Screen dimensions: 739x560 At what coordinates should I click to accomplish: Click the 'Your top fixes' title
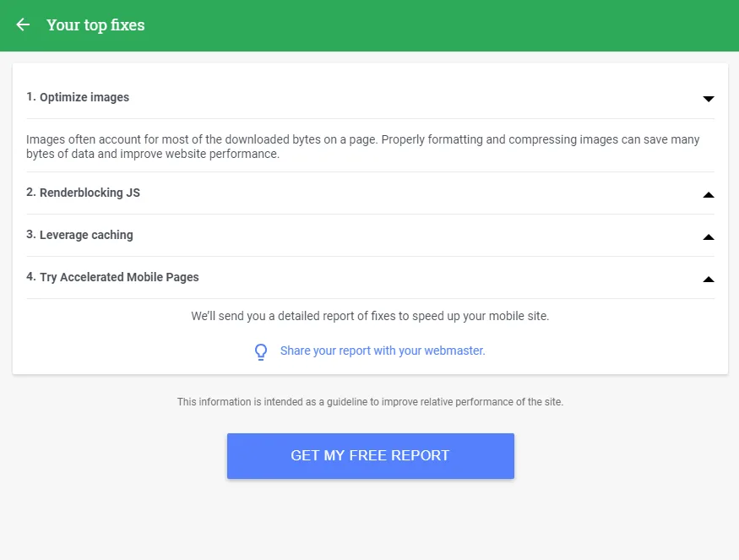(95, 25)
